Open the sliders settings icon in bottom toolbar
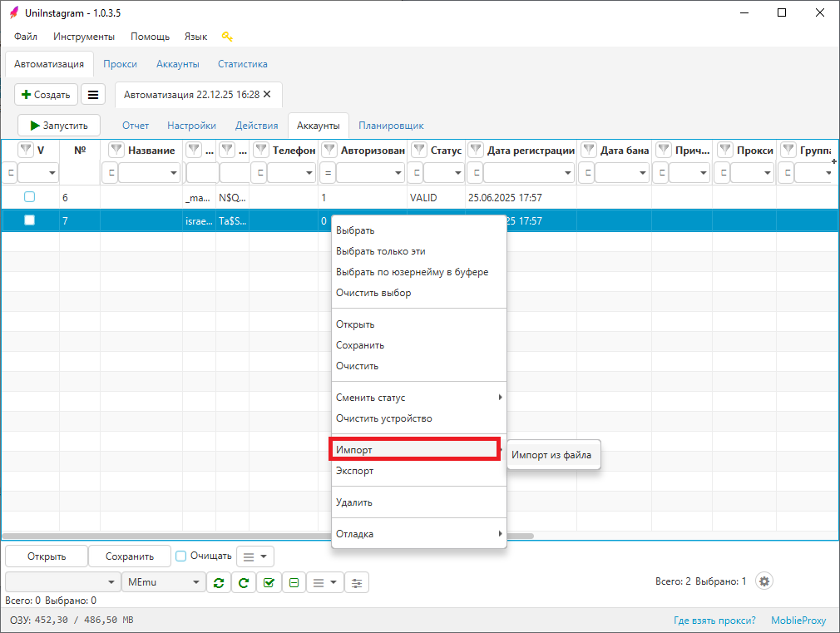This screenshot has height=633, width=840. point(357,582)
